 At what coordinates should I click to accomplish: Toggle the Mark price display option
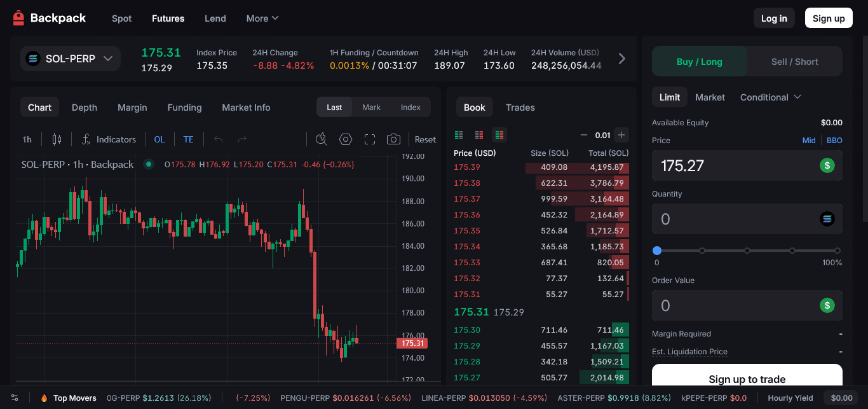[371, 107]
